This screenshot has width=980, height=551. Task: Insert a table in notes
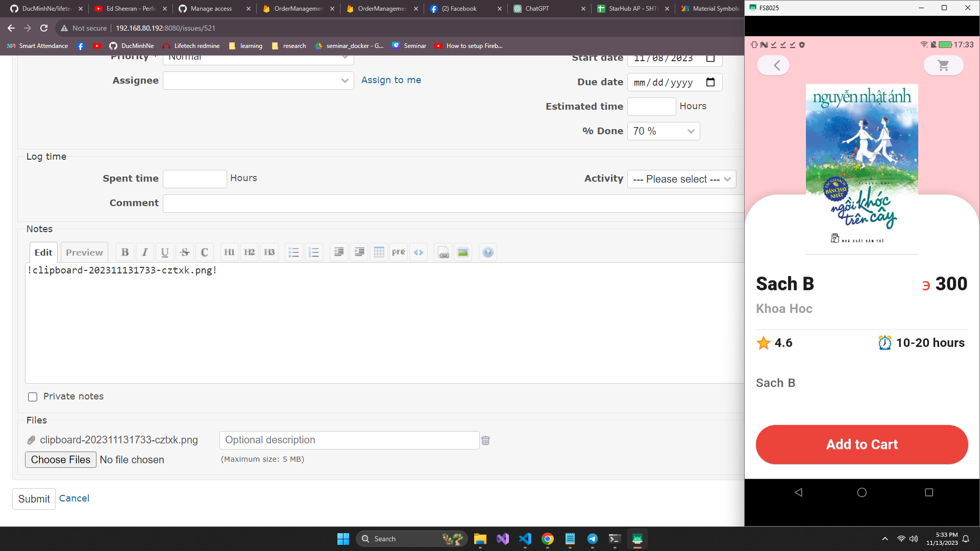tap(379, 252)
